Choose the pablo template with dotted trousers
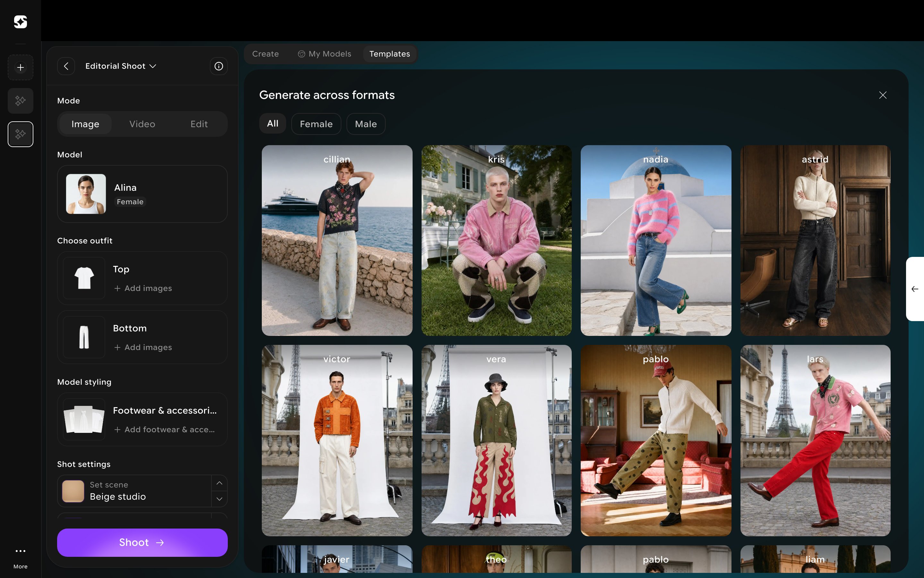The image size is (924, 578). 656,440
